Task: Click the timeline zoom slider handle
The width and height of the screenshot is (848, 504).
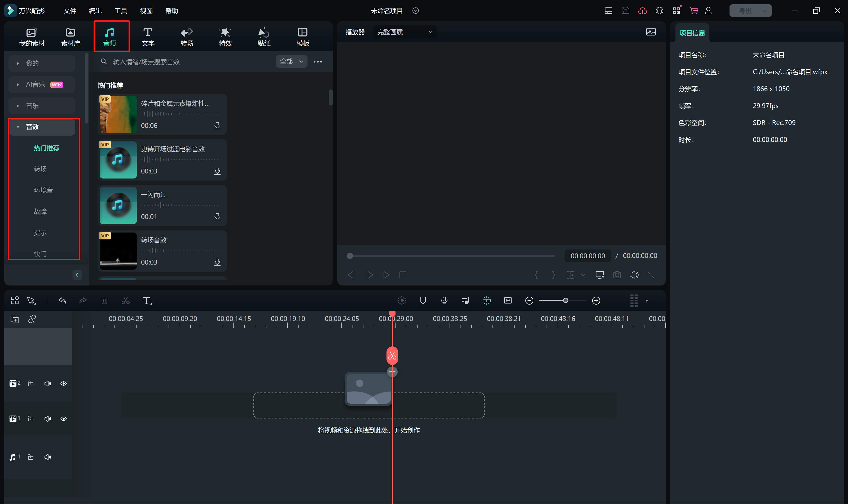Action: tap(566, 301)
